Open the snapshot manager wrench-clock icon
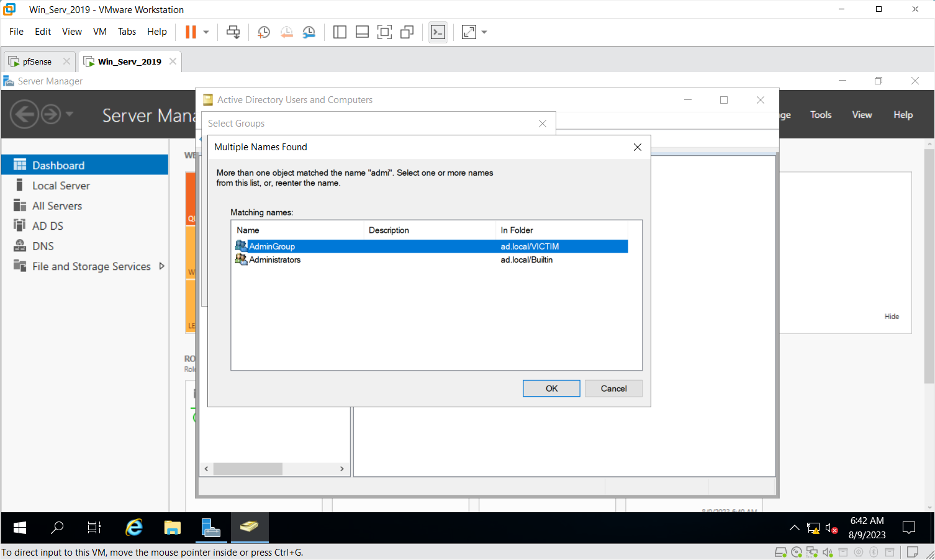The image size is (935, 560). click(309, 32)
